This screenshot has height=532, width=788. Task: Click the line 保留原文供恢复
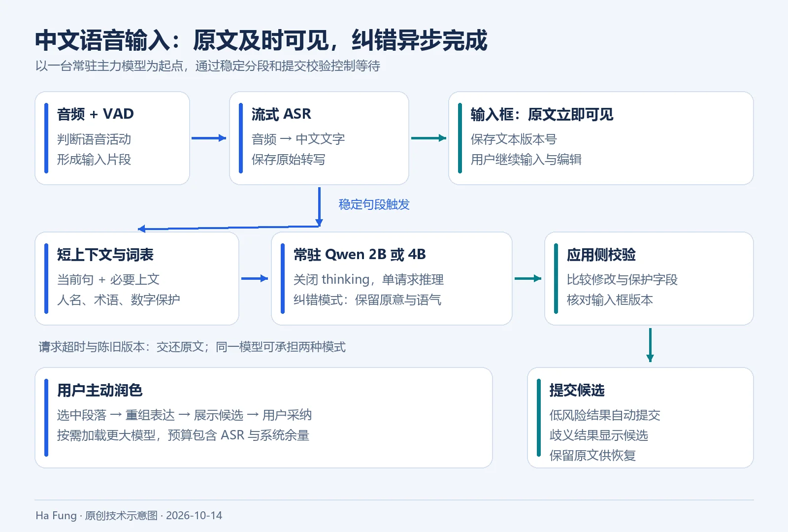tap(592, 456)
